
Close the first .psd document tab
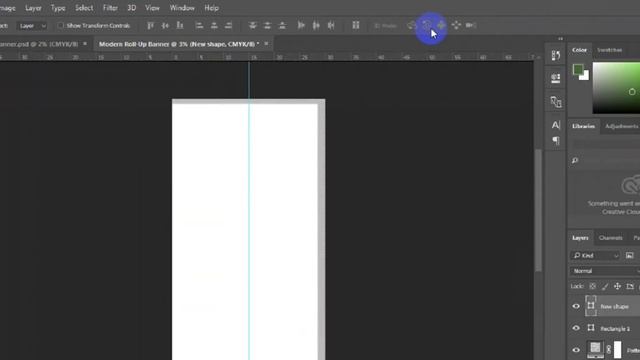tap(85, 43)
